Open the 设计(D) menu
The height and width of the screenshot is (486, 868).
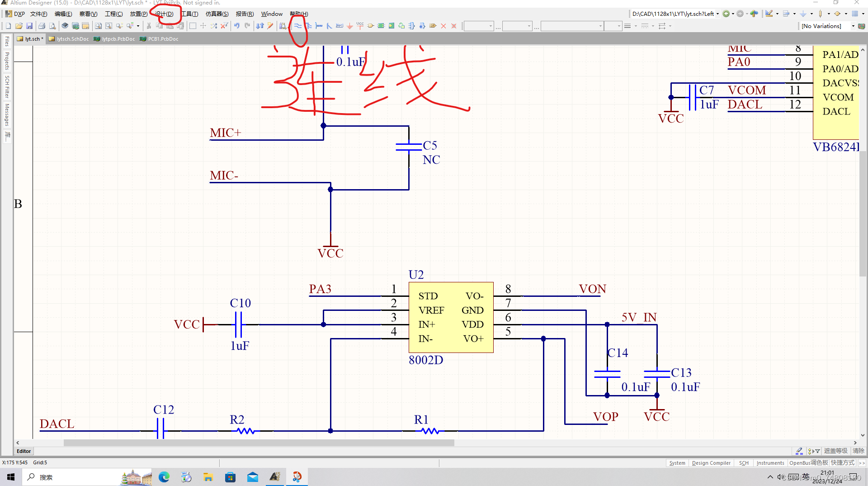pyautogui.click(x=164, y=14)
